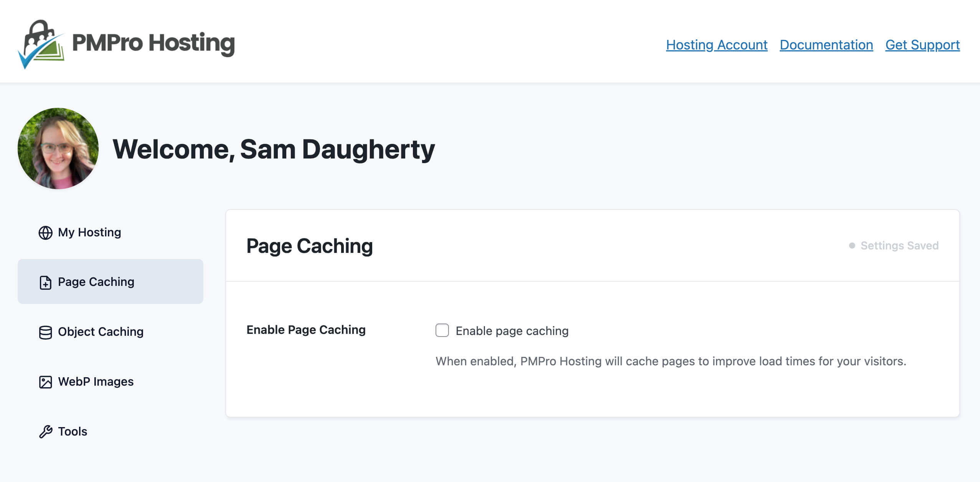Click the 'Enable page caching' checkbox label text
980x482 pixels.
[512, 331]
